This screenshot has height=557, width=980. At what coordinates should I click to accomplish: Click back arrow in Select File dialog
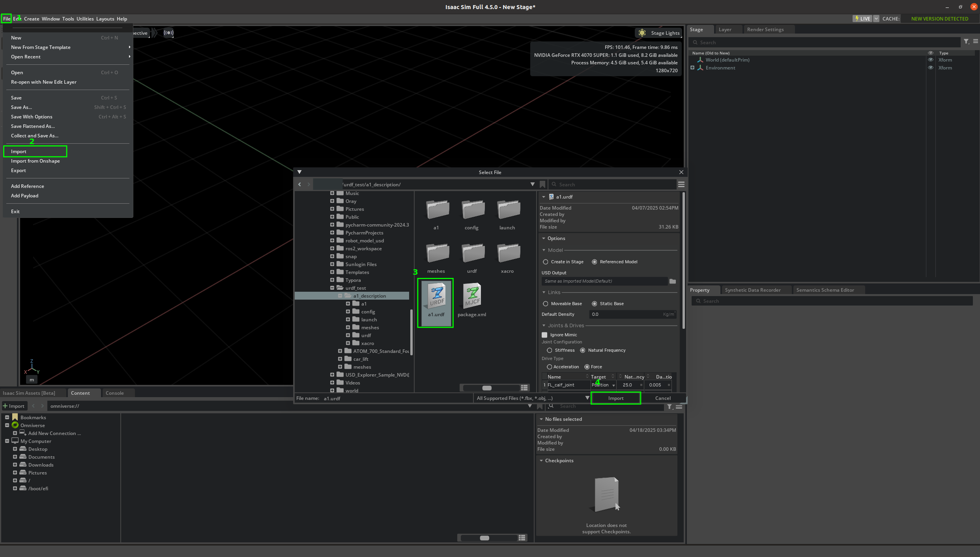coord(299,184)
